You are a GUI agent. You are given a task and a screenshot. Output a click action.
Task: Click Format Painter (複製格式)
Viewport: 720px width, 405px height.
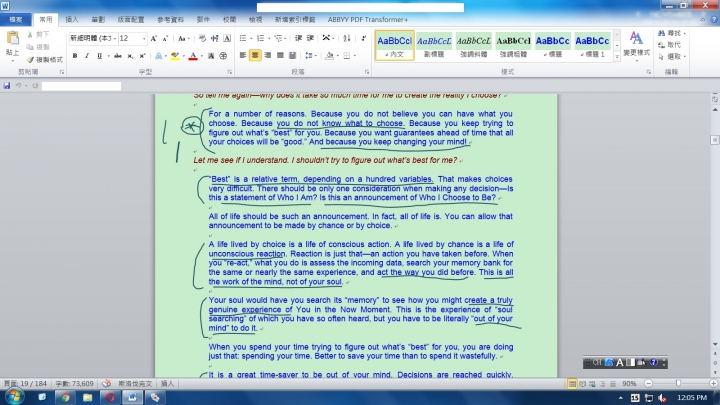[x=45, y=60]
